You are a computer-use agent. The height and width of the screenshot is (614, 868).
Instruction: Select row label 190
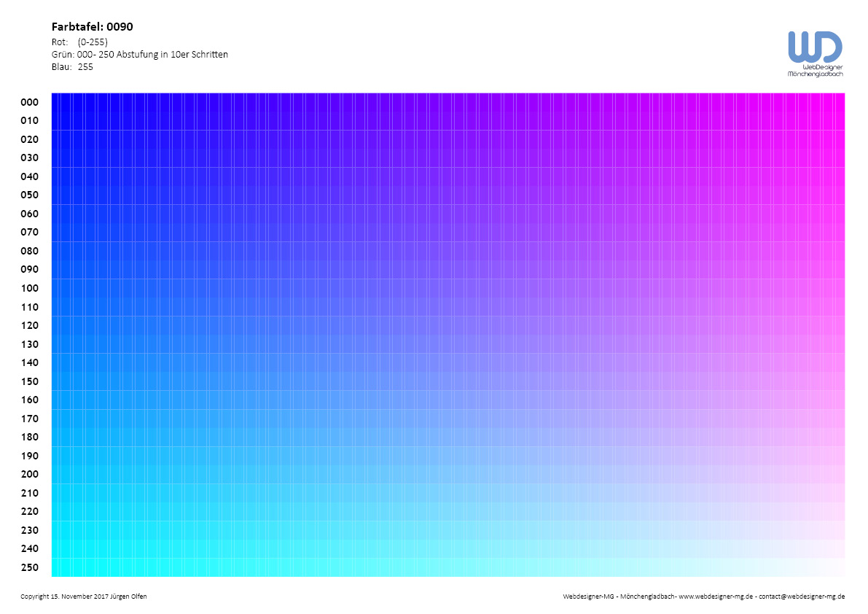pyautogui.click(x=29, y=456)
